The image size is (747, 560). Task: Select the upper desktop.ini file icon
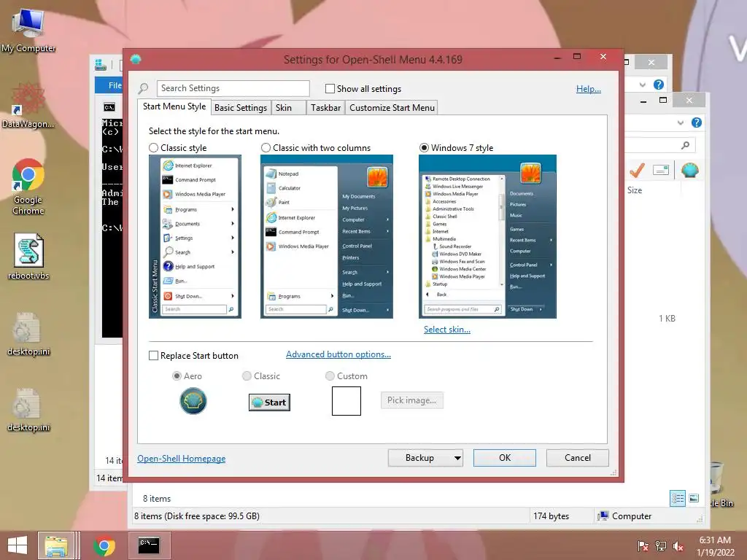coord(28,334)
